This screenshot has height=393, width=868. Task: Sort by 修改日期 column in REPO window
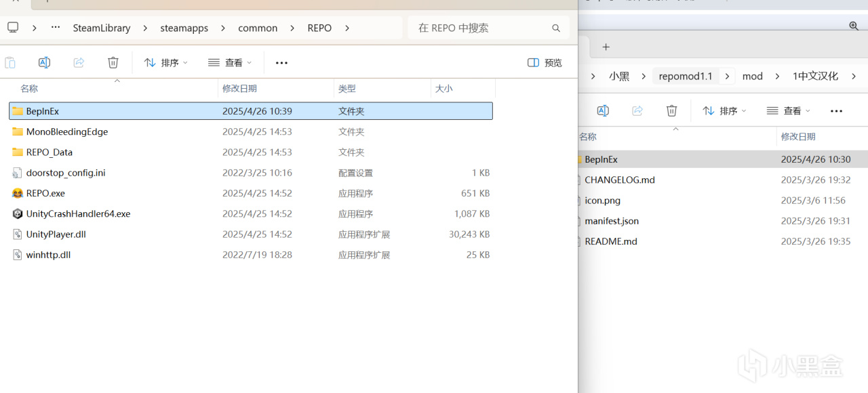click(x=239, y=89)
